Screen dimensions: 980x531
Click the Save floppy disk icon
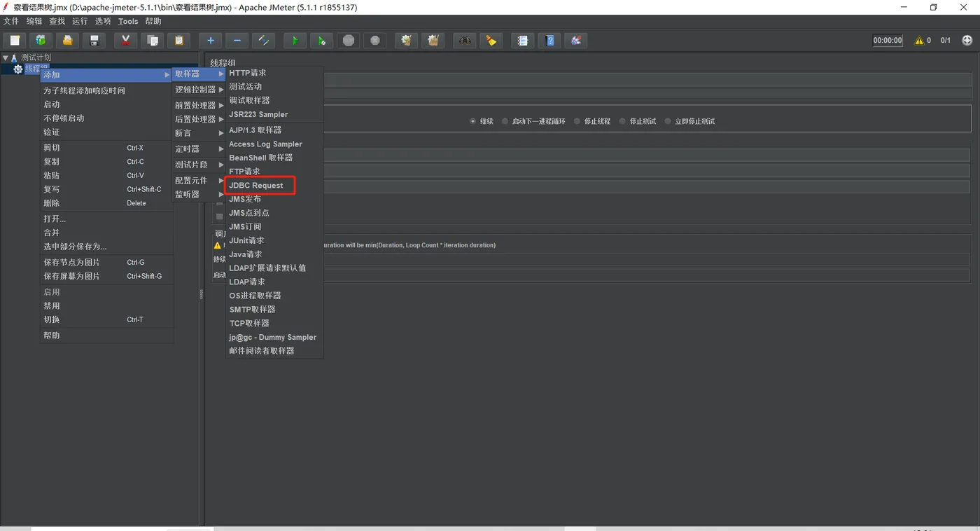point(94,41)
